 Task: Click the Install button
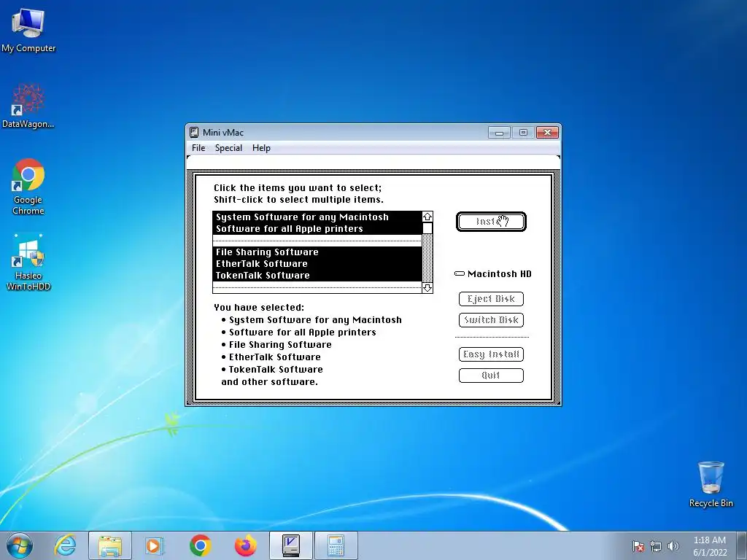pyautogui.click(x=491, y=222)
